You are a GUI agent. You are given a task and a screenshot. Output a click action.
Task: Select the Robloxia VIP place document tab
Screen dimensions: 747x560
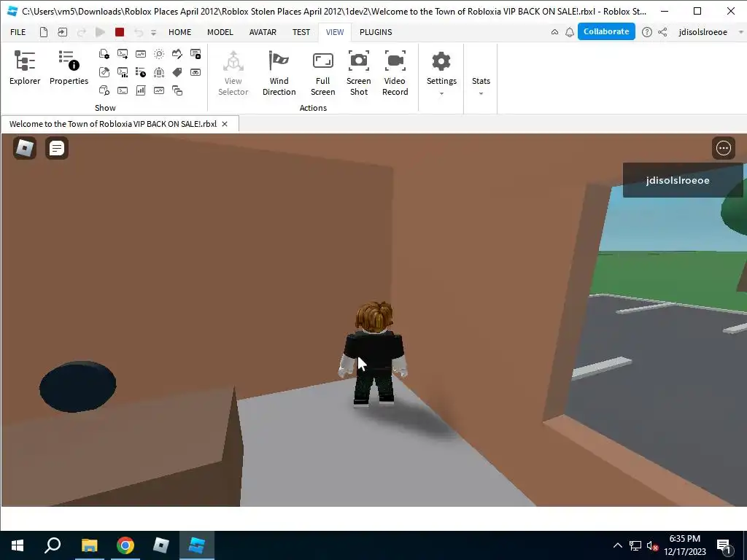coord(113,124)
